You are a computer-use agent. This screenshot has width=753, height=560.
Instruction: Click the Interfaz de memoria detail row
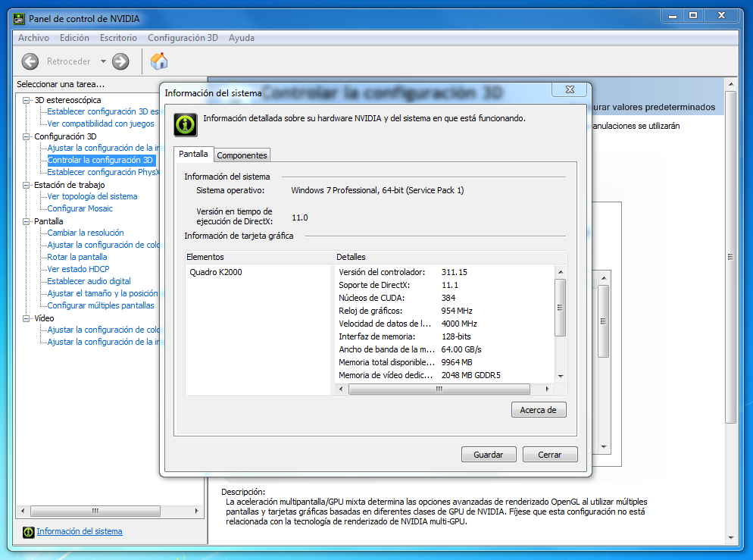click(x=445, y=336)
